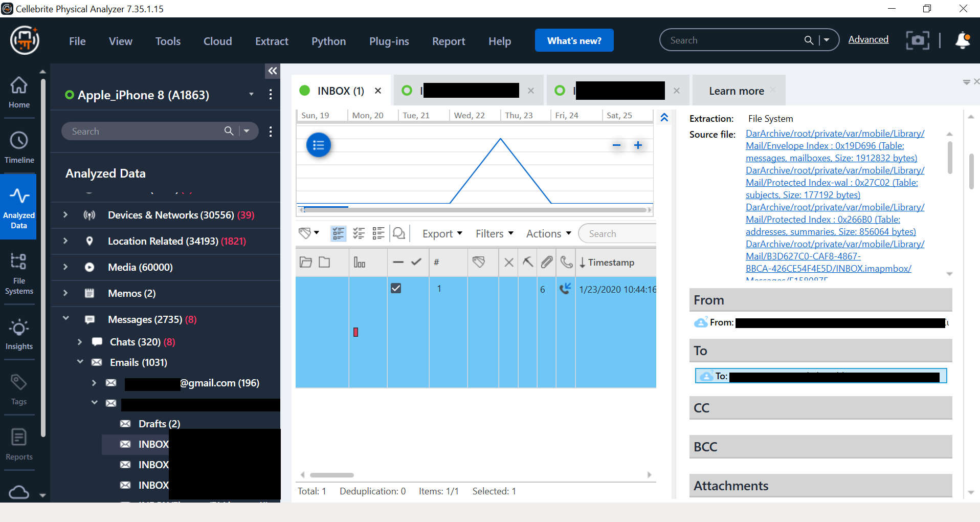Open the Extract menu

pos(272,41)
